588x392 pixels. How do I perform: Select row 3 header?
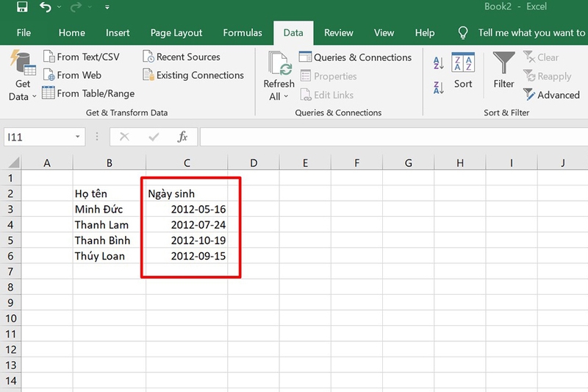pyautogui.click(x=10, y=209)
